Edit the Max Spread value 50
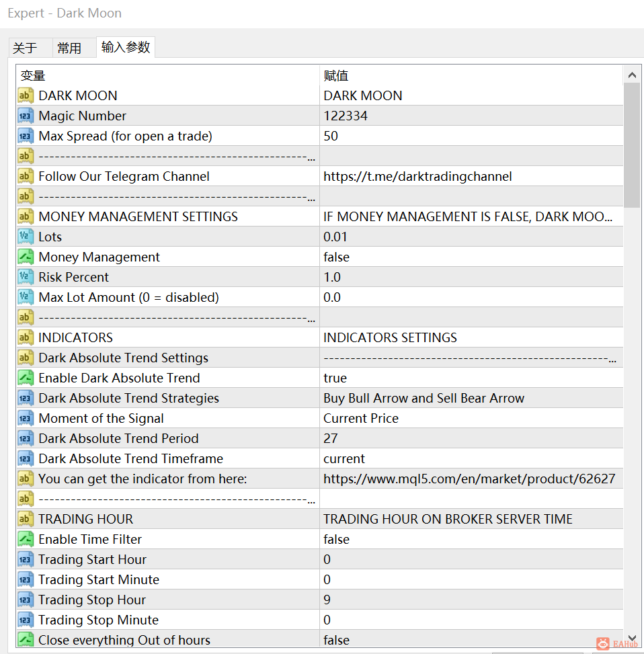 (x=471, y=136)
